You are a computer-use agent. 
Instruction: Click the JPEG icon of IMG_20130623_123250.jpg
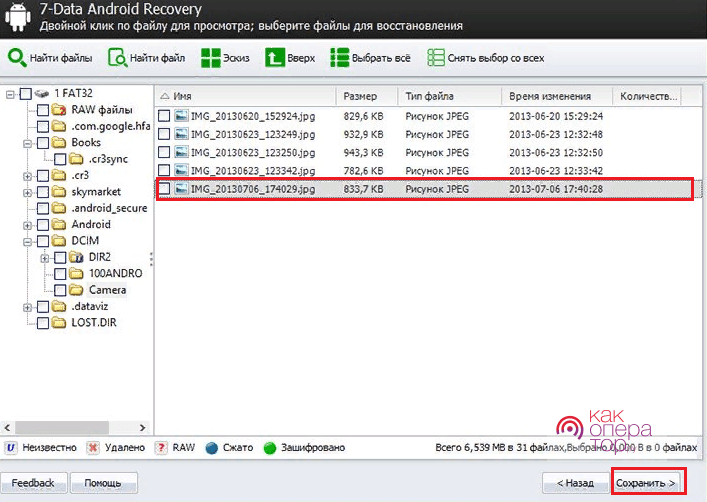[181, 152]
